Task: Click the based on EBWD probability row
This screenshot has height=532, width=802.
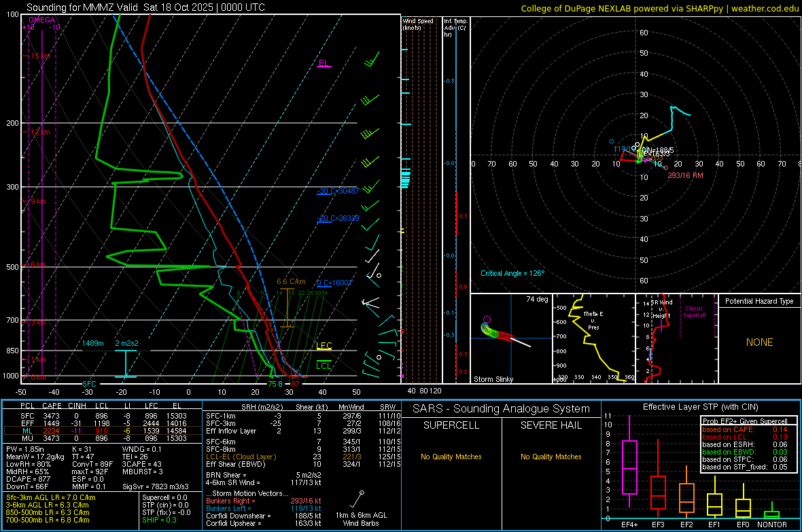Action: click(745, 452)
